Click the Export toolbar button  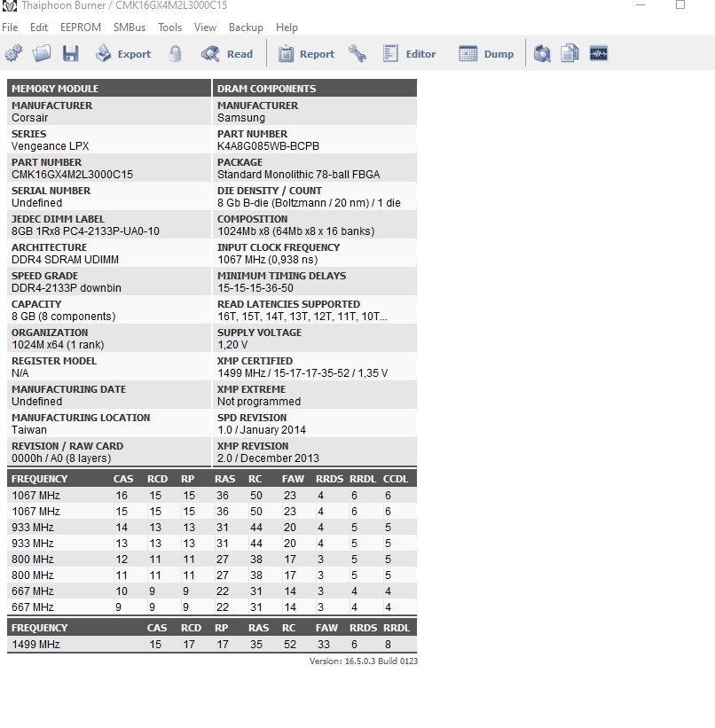(x=122, y=53)
